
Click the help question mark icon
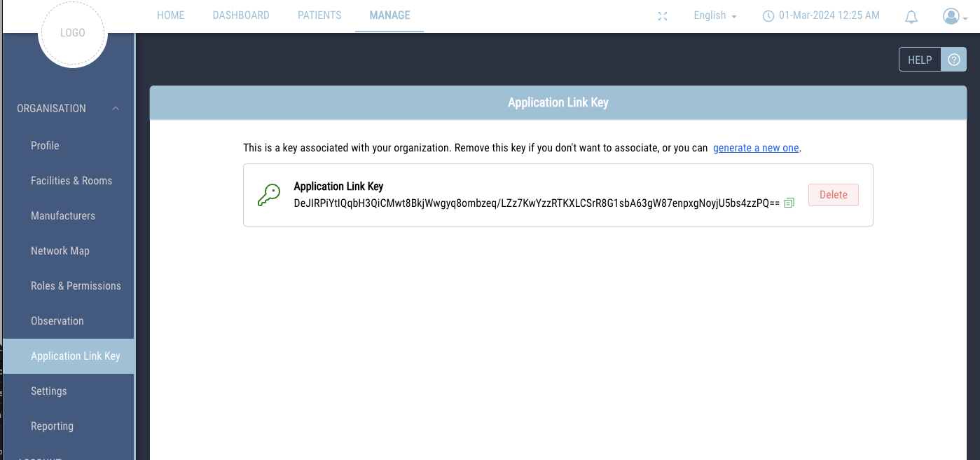tap(953, 60)
